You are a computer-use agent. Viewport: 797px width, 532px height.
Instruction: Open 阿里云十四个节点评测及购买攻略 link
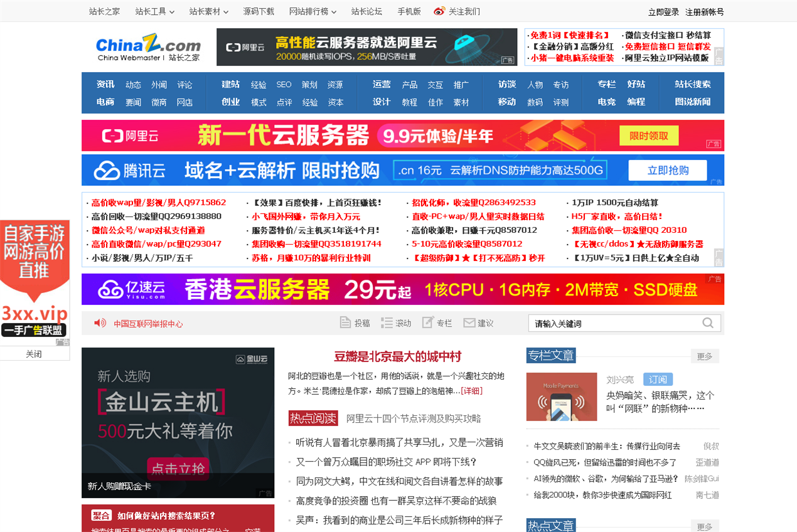pos(414,418)
